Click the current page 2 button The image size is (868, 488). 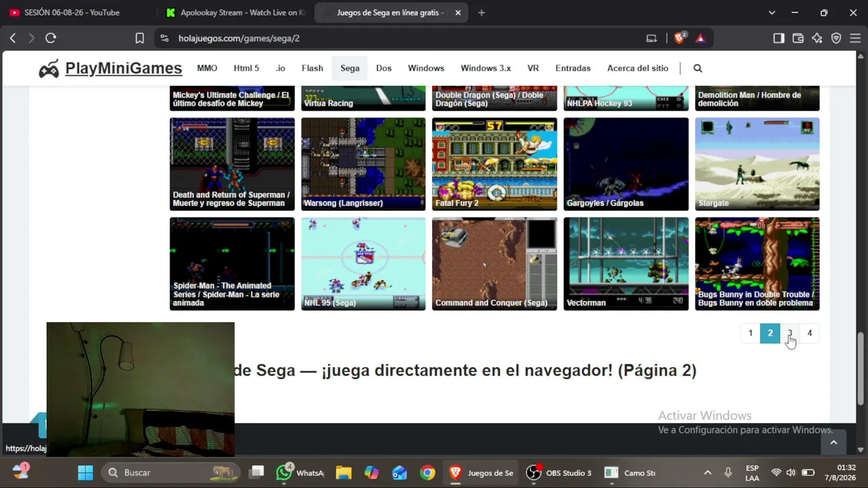[770, 333]
